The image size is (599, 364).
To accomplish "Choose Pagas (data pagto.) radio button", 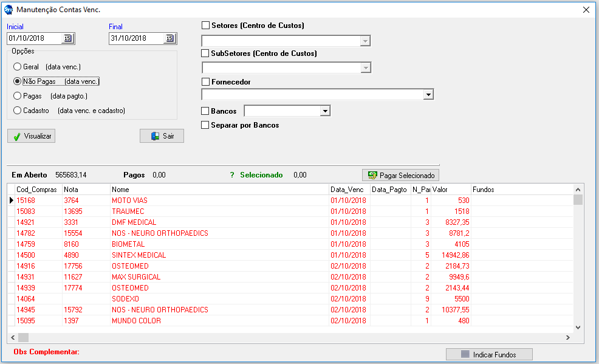I will 18,96.
